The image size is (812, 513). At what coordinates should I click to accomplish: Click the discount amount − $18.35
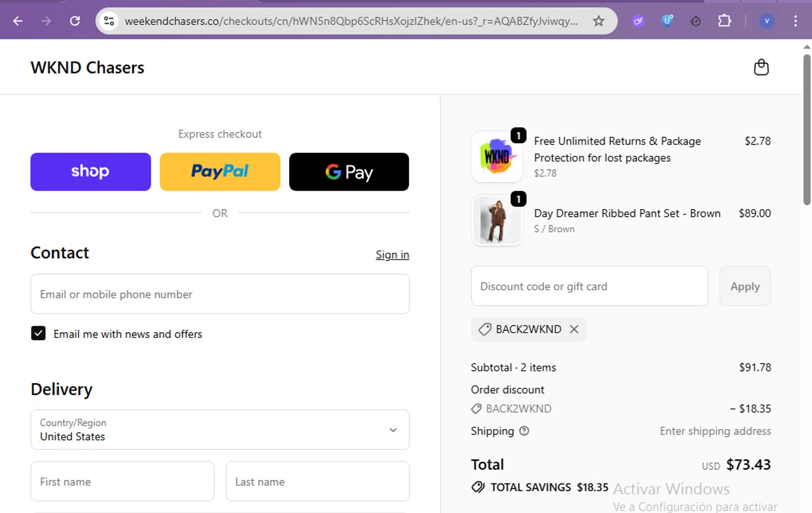click(750, 409)
